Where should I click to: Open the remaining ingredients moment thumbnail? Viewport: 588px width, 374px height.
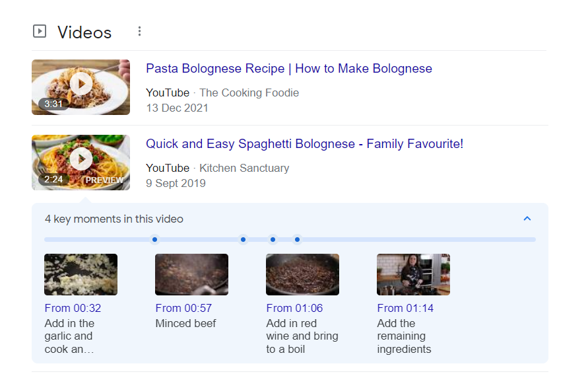413,274
